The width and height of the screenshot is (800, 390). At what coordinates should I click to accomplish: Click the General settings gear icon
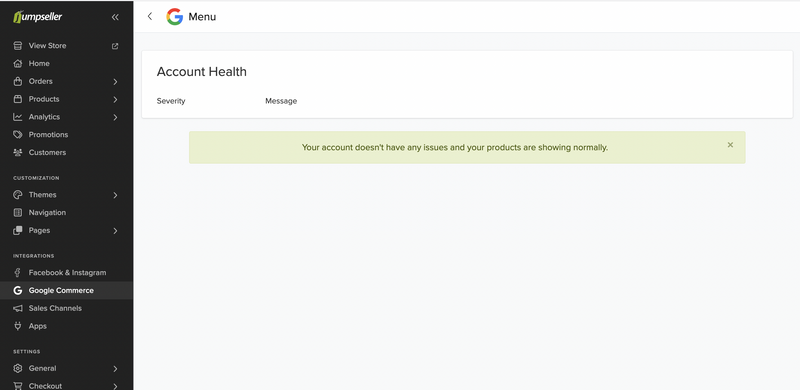[x=18, y=368]
